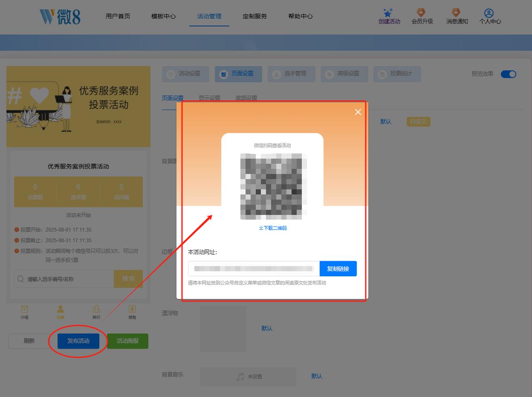Open the 活动管理 menu

pyautogui.click(x=209, y=16)
